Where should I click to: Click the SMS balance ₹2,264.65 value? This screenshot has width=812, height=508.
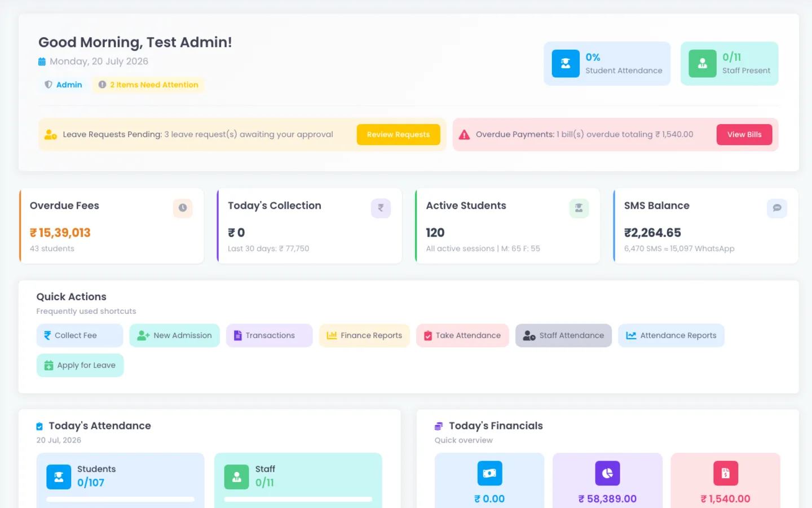click(x=652, y=233)
